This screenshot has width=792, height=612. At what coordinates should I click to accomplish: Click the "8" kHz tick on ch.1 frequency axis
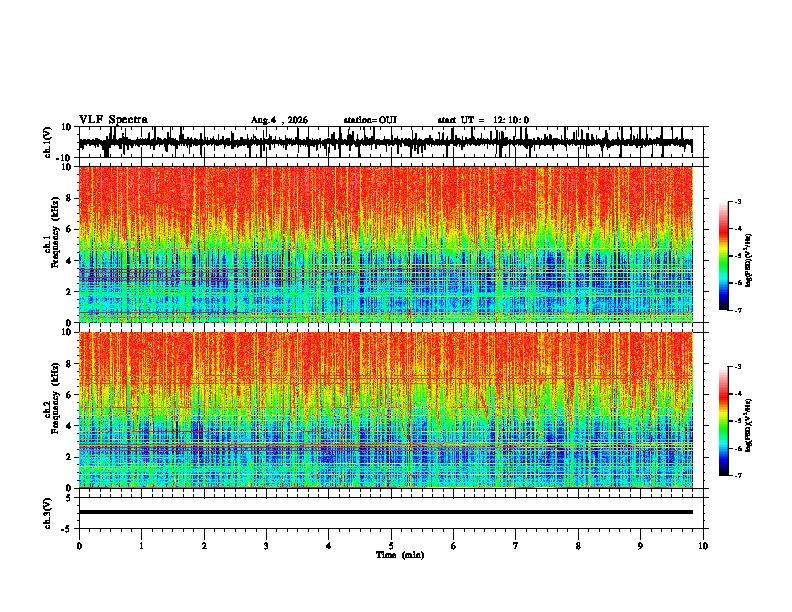click(x=70, y=198)
